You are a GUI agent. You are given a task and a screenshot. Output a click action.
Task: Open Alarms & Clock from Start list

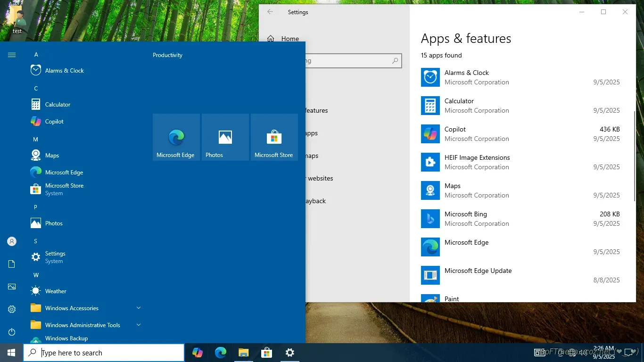64,71
